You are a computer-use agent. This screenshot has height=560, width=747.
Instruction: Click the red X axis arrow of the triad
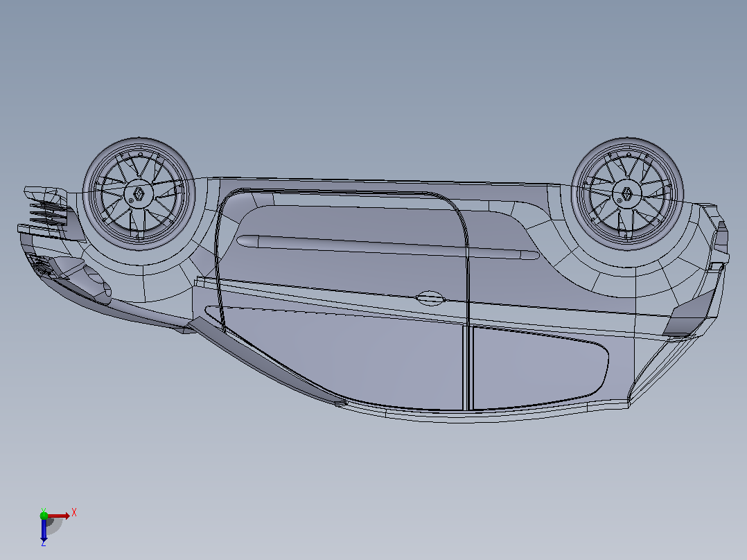(x=59, y=516)
